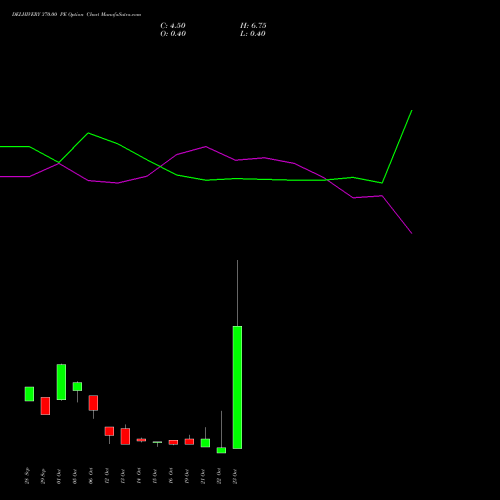Screen dimensions: 500x500
Task: Select the green candlestick for 28 Sep
Action: pos(29,394)
